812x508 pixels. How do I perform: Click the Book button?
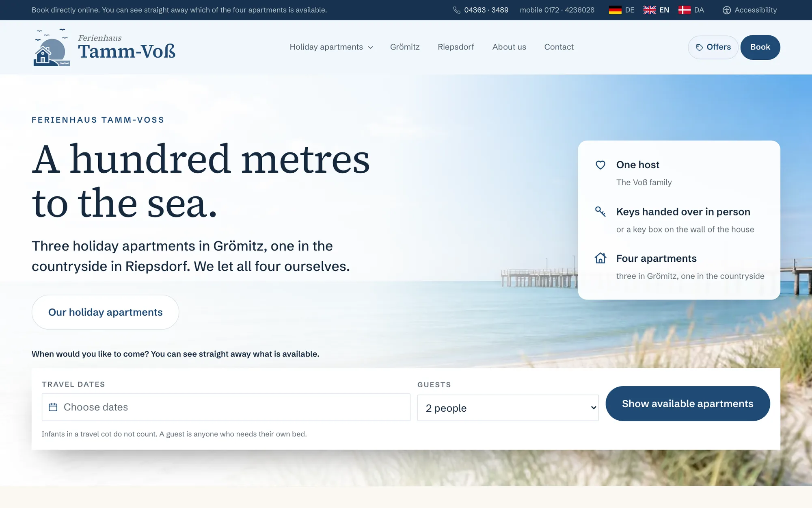click(760, 47)
